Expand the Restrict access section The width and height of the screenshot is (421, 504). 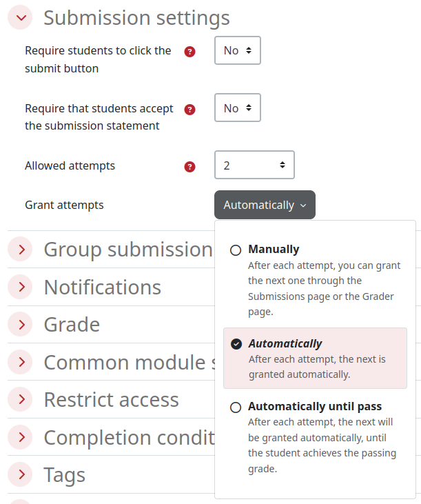pos(21,400)
